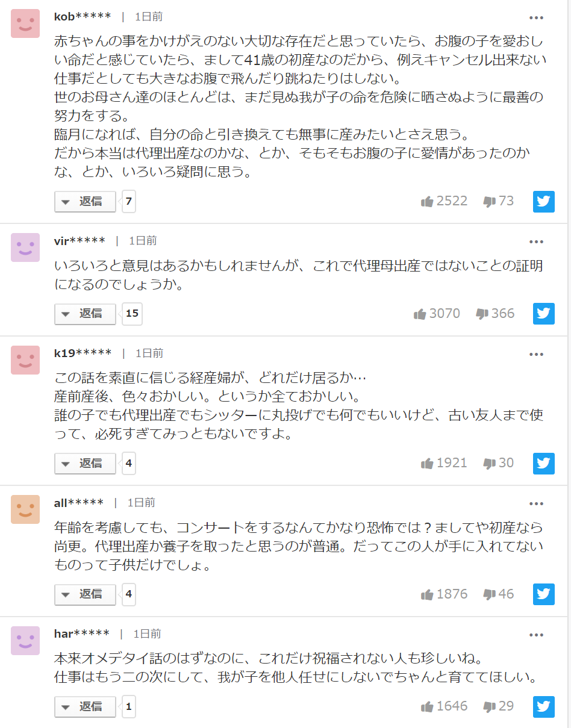Open three-dot menu on vir***** comment
This screenshot has width=571, height=728.
(x=536, y=242)
